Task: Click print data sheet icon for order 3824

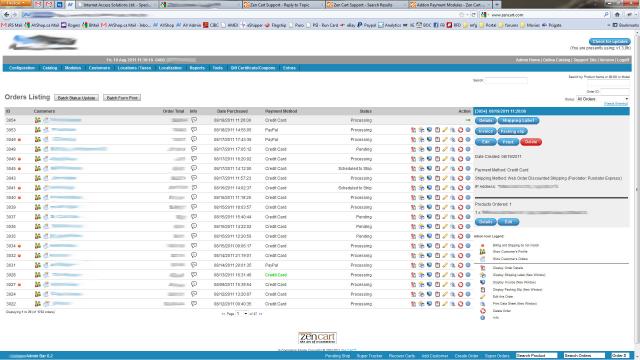Action: click(x=453, y=294)
